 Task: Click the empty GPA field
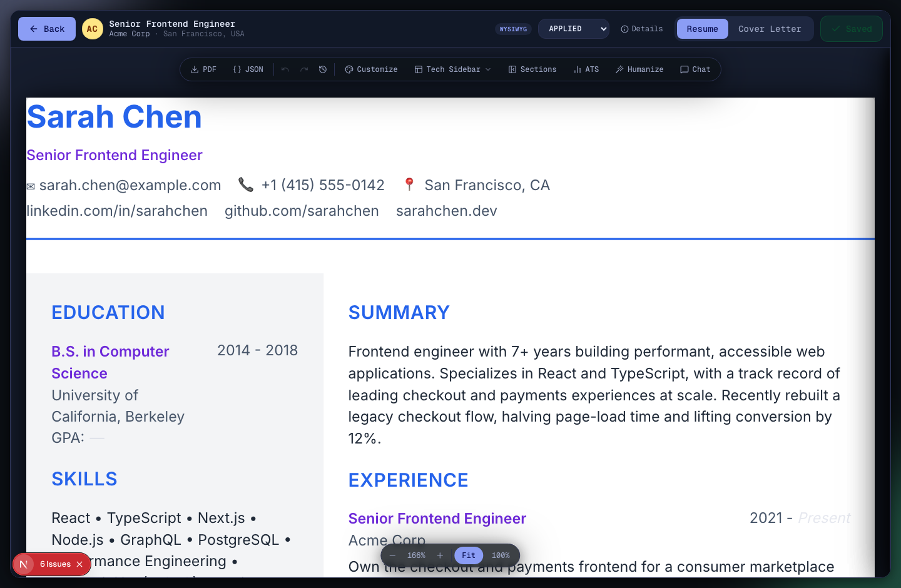97,438
